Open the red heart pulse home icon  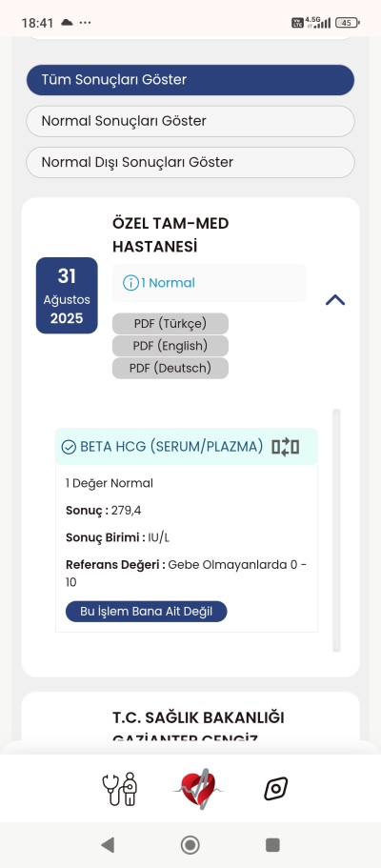click(198, 788)
